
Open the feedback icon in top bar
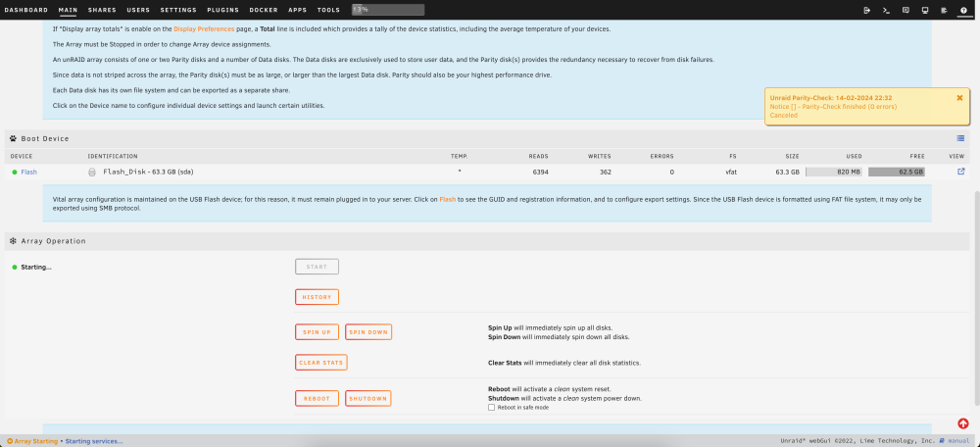point(906,10)
